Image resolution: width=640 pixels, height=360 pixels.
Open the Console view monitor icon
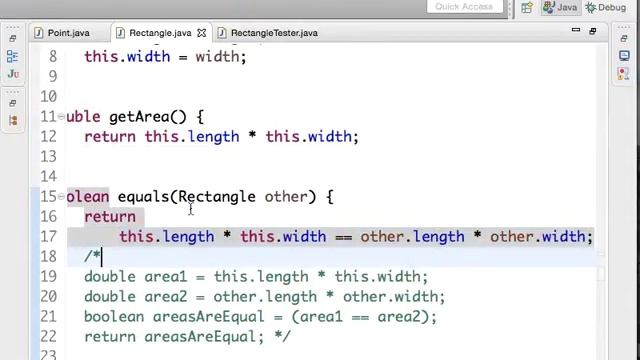point(624,56)
